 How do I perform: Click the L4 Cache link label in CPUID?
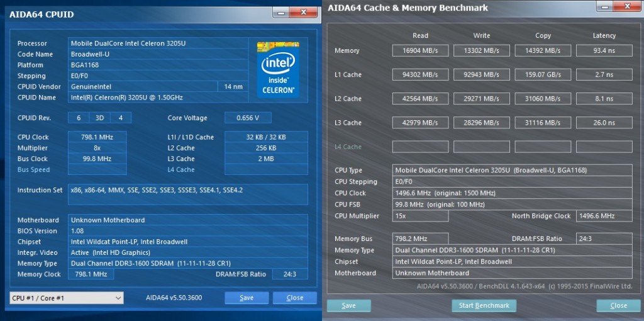(x=180, y=169)
